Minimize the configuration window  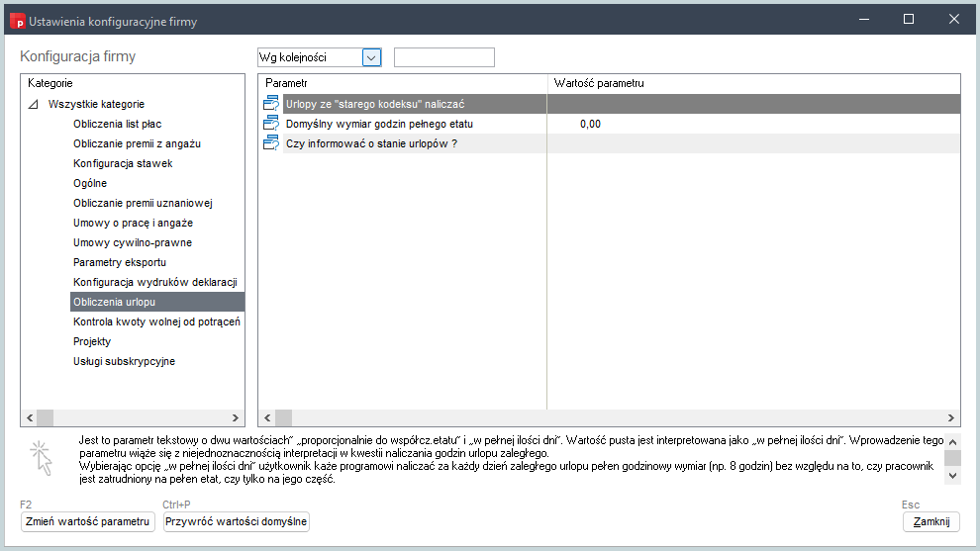coord(864,20)
